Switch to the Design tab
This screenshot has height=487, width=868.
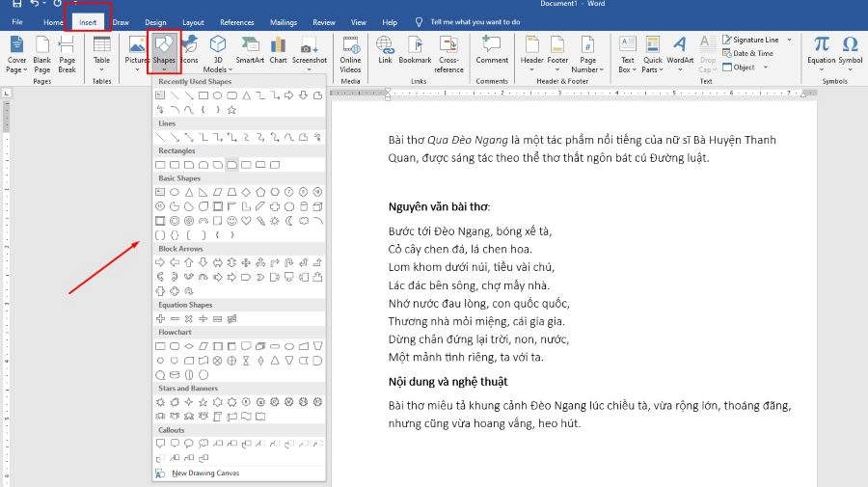coord(155,21)
